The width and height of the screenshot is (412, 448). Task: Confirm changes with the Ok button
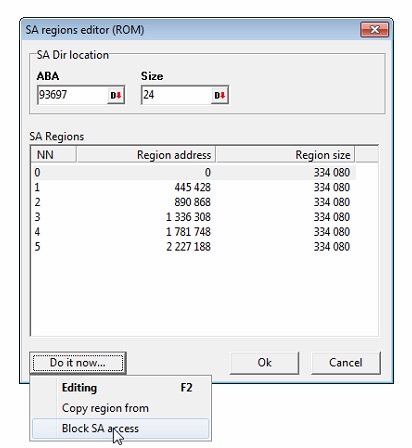click(264, 363)
